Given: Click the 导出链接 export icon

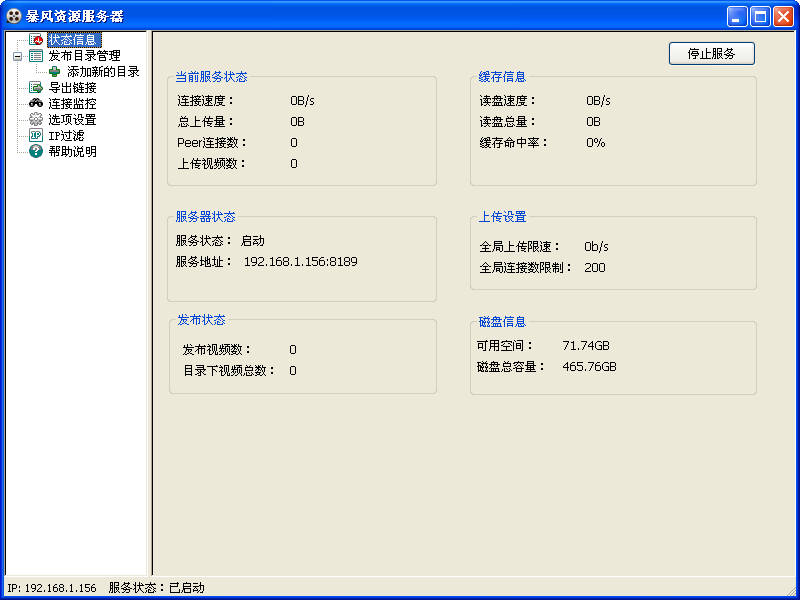Looking at the screenshot, I should point(36,88).
